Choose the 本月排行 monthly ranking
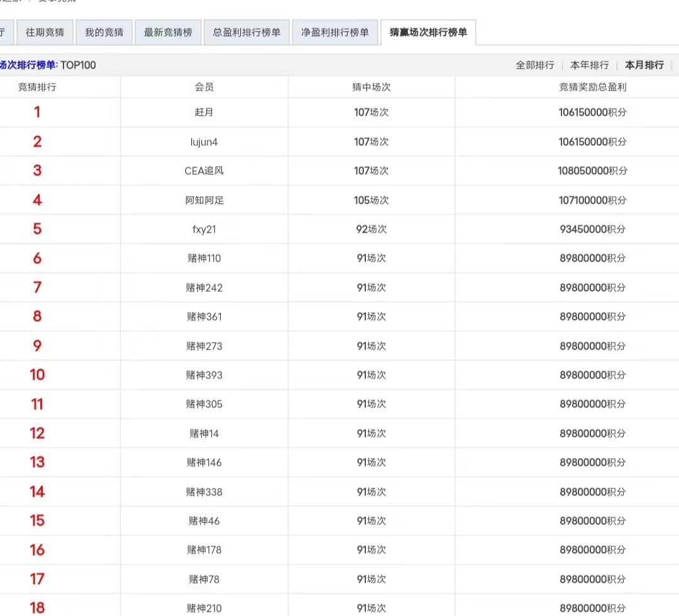679x616 pixels. click(644, 65)
